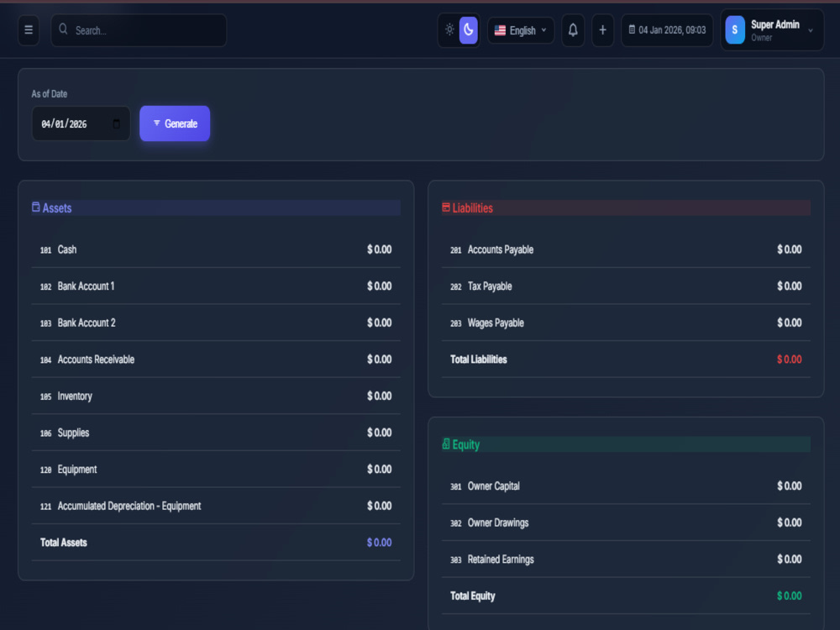Select the Liabilities heading
The height and width of the screenshot is (630, 840).
tap(472, 207)
